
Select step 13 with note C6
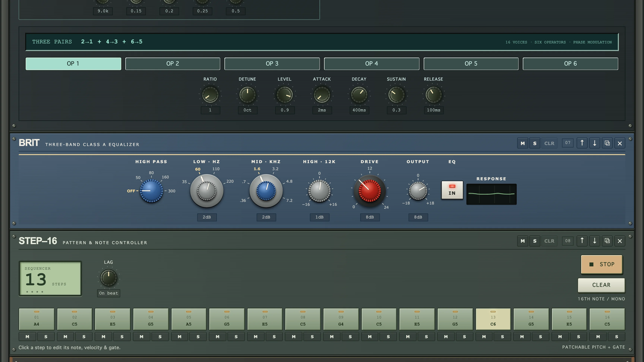pyautogui.click(x=493, y=319)
